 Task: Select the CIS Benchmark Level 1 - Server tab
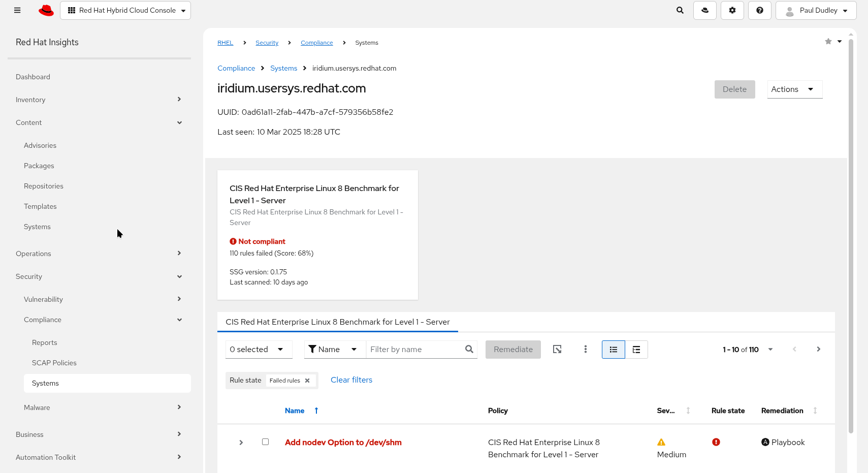tap(338, 322)
